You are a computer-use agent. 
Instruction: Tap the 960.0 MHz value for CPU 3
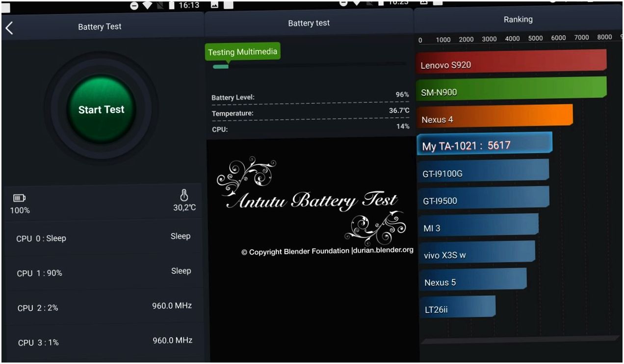[172, 340]
